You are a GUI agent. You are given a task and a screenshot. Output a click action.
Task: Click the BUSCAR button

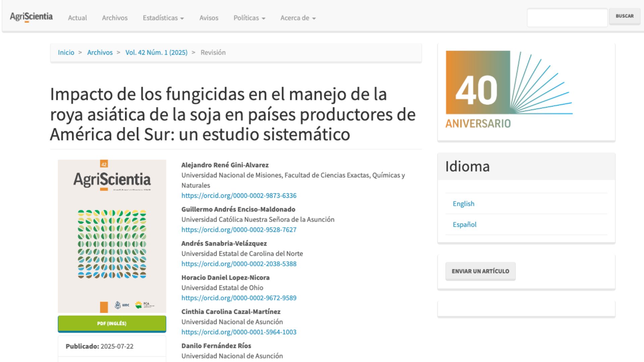pyautogui.click(x=625, y=16)
